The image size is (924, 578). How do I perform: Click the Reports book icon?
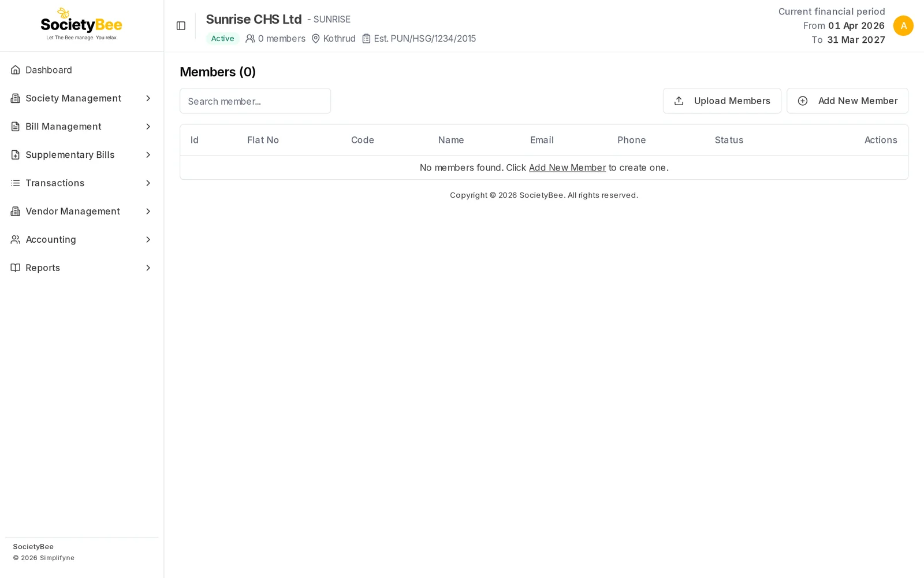16,268
